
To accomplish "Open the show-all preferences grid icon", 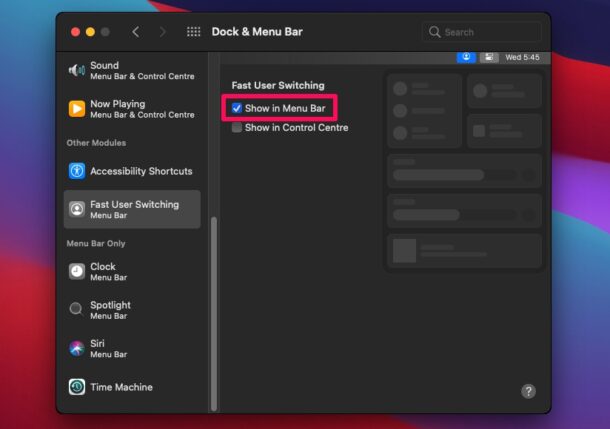I will [x=193, y=32].
